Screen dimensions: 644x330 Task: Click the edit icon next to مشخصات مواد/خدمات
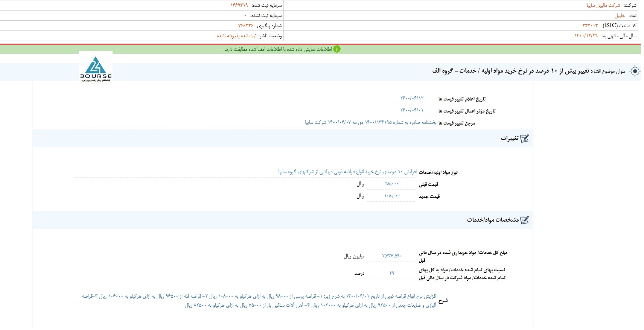tap(524, 220)
